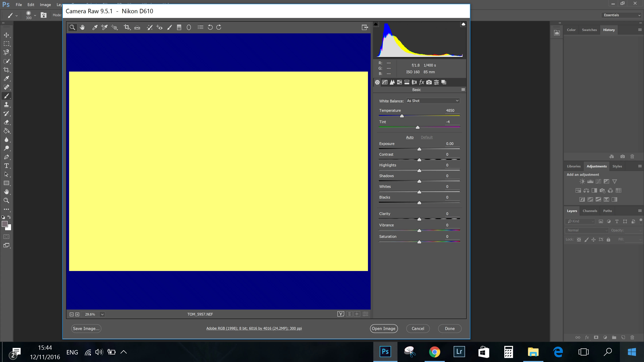Toggle highlight clipping warning in histogram
Screen dimensions: 644x362
pos(463,24)
